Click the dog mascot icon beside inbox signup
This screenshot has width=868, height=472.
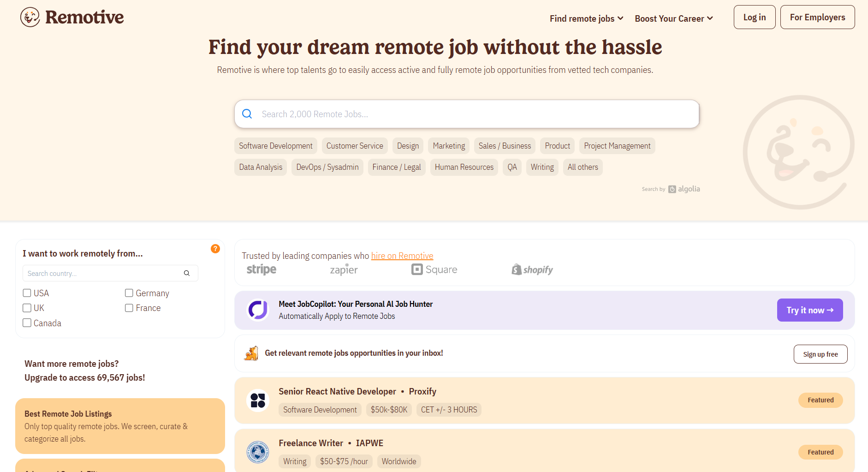click(x=251, y=353)
